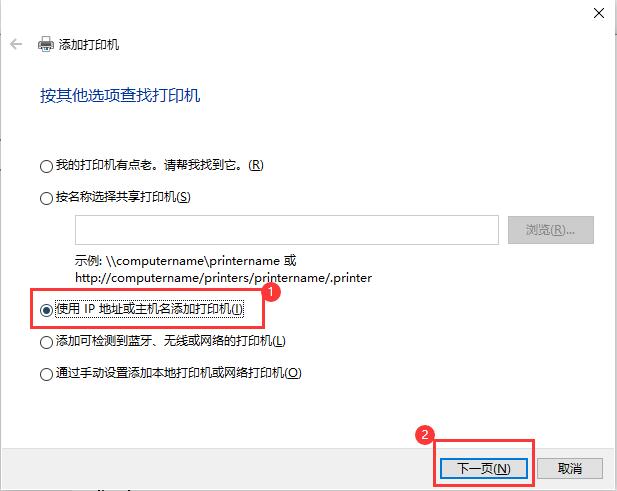Choose 按名称选择共享打印机 radio button
617x491 pixels.
46,198
